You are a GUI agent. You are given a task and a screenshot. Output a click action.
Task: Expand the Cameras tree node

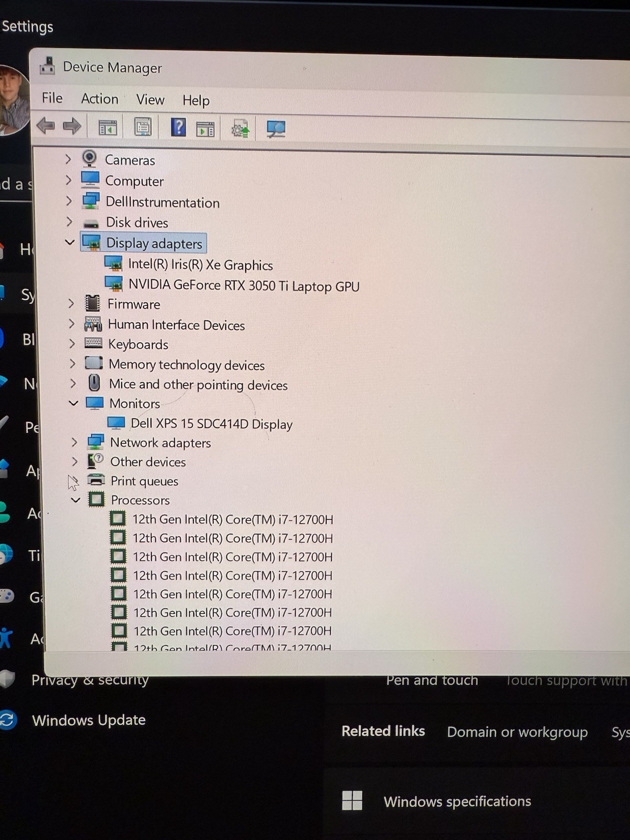coord(68,159)
